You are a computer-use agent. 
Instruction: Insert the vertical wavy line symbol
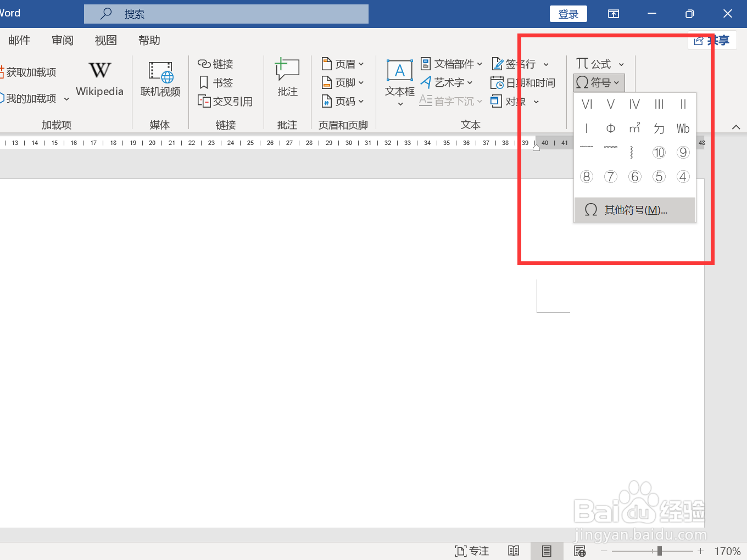[x=632, y=153]
